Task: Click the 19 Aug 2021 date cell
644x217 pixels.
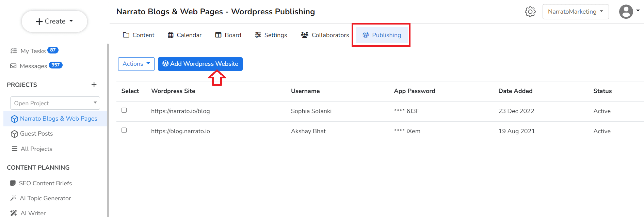Action: [517, 131]
